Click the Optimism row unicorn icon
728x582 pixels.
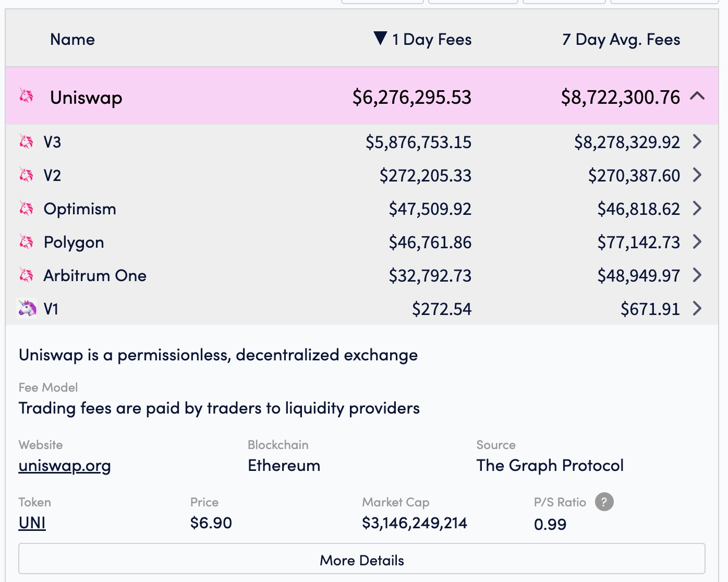[x=26, y=208]
